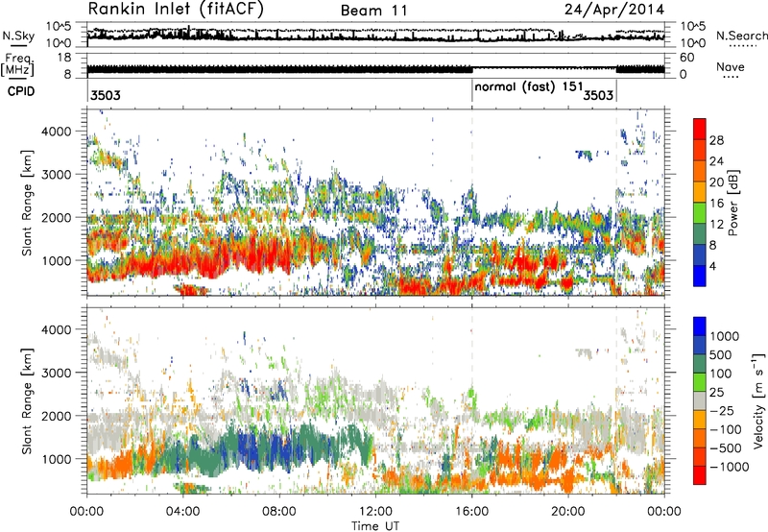Screen dimensions: 768x532
Task: Click the '04:00' time axis tick label
Action: pos(182,512)
